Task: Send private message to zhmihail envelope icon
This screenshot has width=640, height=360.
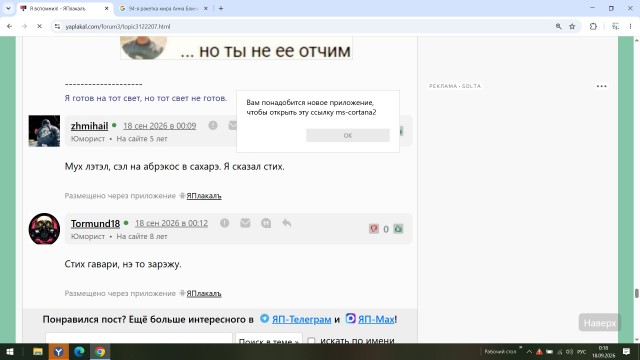Action: click(x=233, y=125)
